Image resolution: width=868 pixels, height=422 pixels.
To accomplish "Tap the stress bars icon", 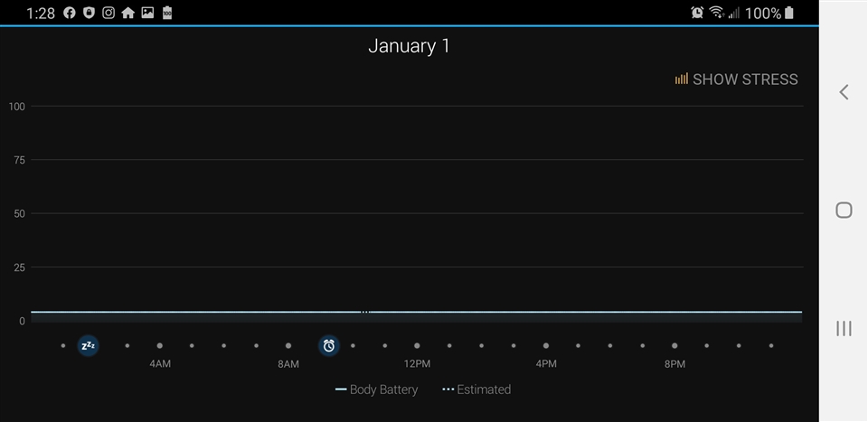I will point(681,80).
